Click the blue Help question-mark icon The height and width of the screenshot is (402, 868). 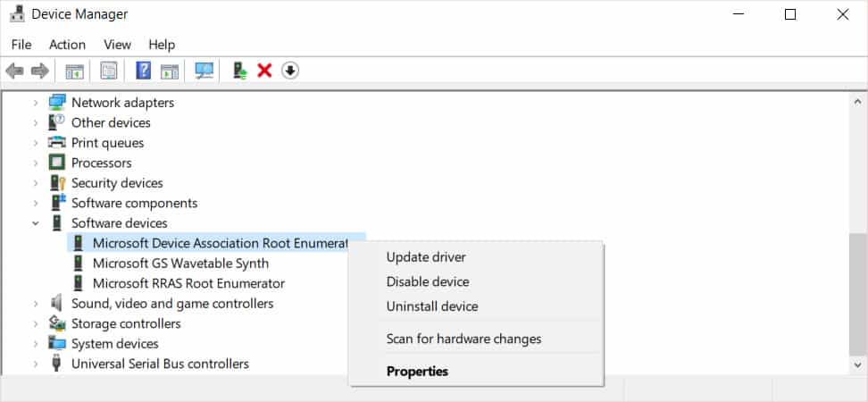[144, 71]
